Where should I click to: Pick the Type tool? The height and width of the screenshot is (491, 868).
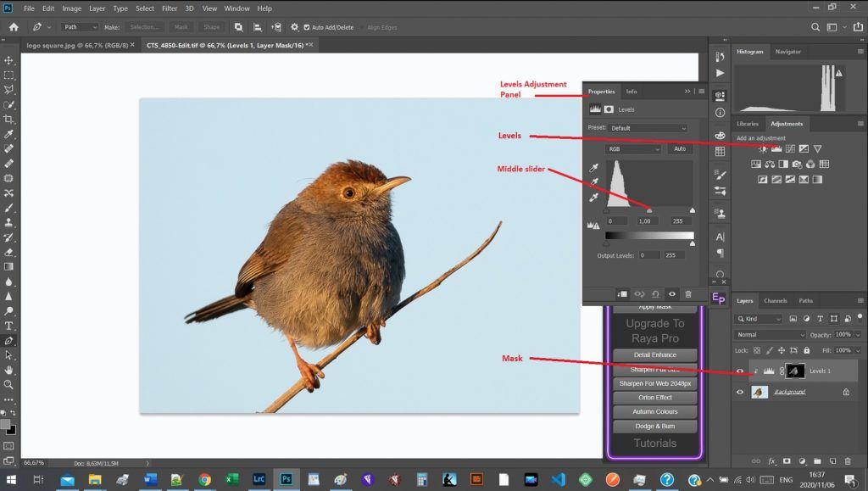[x=8, y=326]
